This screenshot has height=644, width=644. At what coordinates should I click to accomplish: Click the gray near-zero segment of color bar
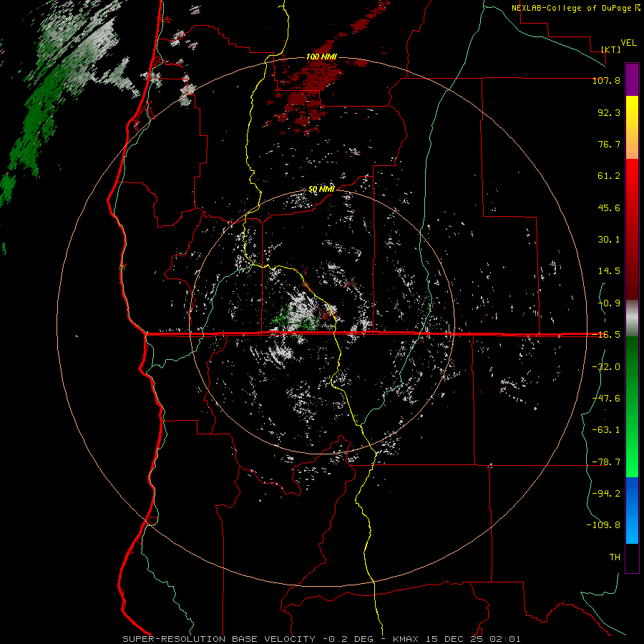pyautogui.click(x=632, y=318)
